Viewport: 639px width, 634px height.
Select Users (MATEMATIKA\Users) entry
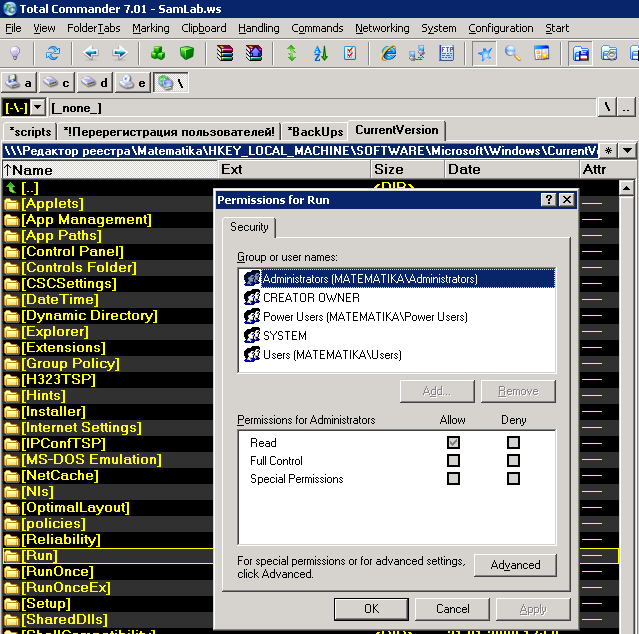322,354
